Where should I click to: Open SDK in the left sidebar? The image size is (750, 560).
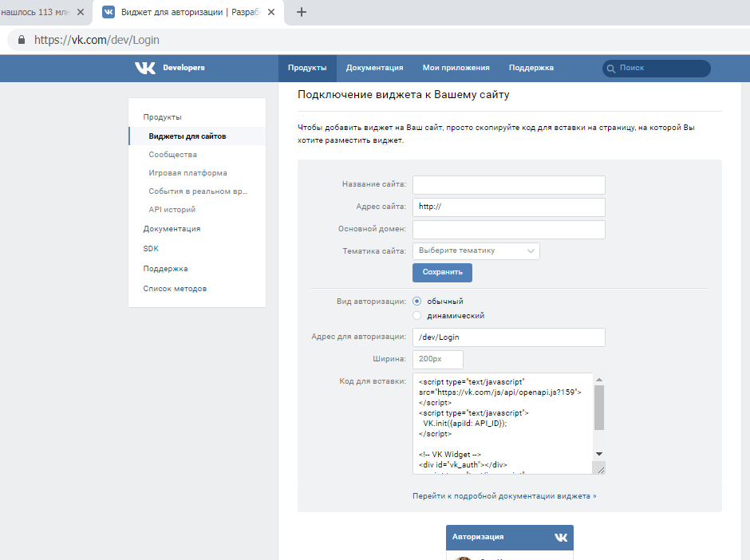point(151,249)
